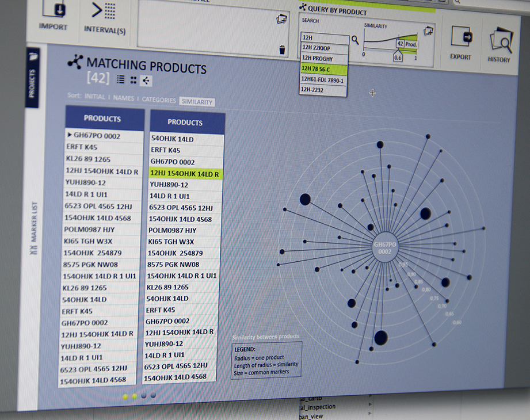Select first KL26 89 1265 in the first column
The width and height of the screenshot is (530, 420).
[104, 159]
